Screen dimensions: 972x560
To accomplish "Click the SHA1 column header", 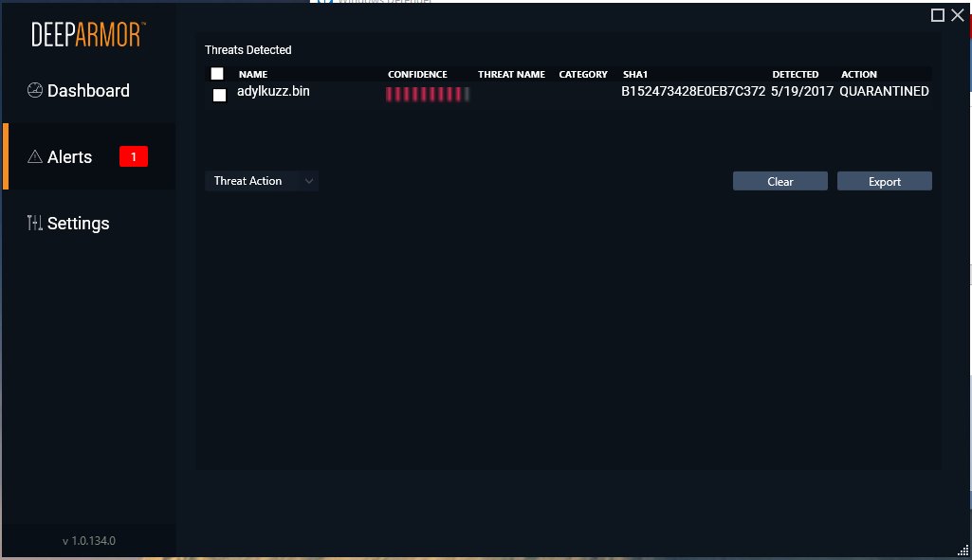I will 635,74.
